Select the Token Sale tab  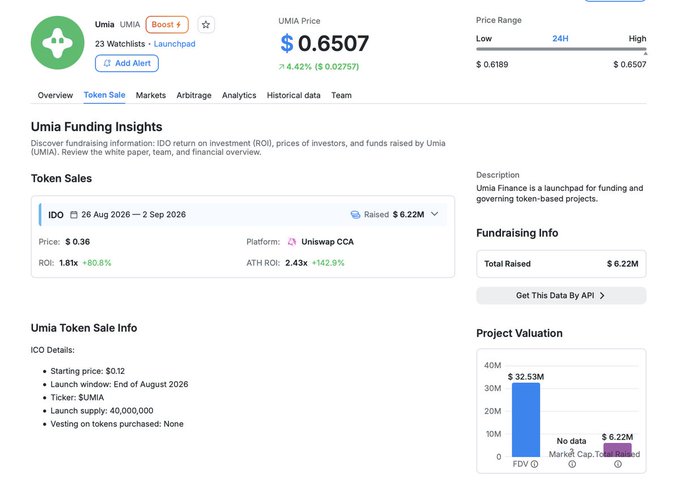pyautogui.click(x=105, y=95)
